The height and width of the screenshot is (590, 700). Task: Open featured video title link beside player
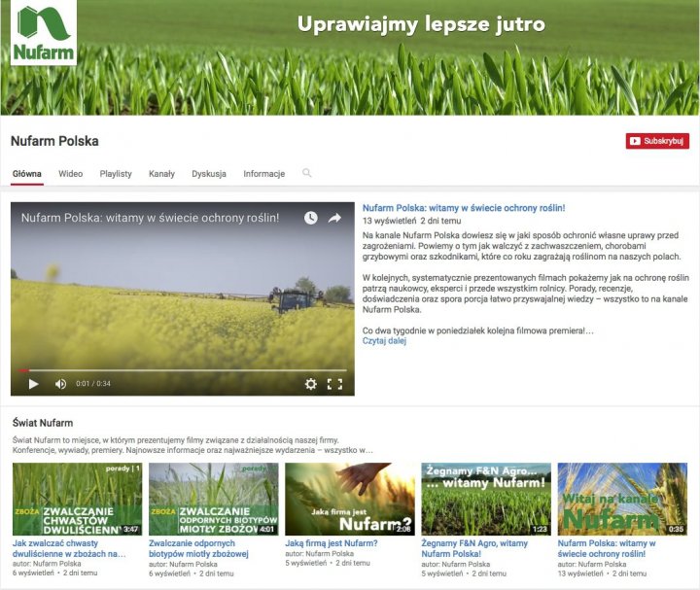464,208
